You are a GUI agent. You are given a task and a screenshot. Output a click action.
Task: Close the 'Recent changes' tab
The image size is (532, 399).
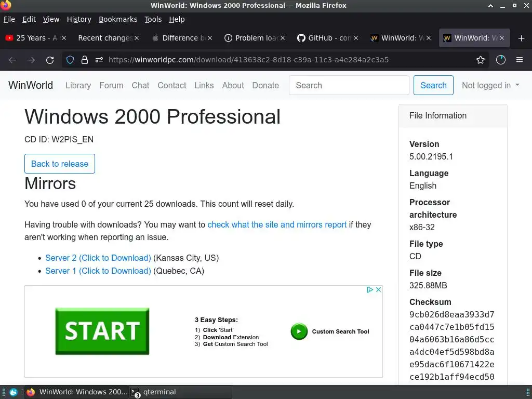pyautogui.click(x=137, y=38)
